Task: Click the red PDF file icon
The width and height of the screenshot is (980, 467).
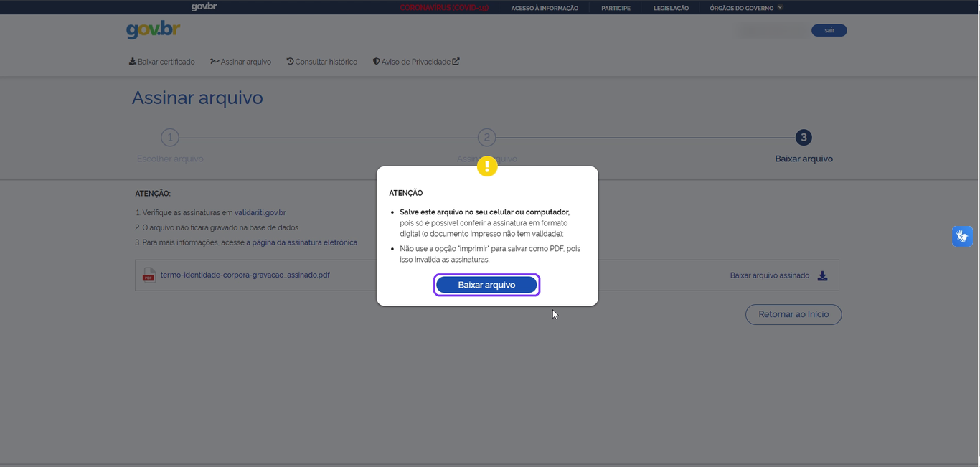Action: click(149, 275)
